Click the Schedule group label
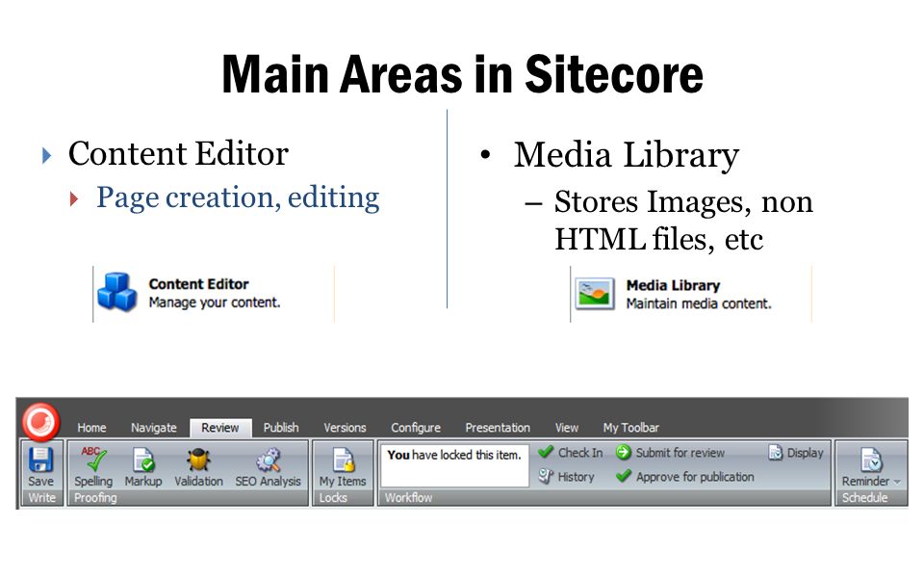 [x=864, y=498]
